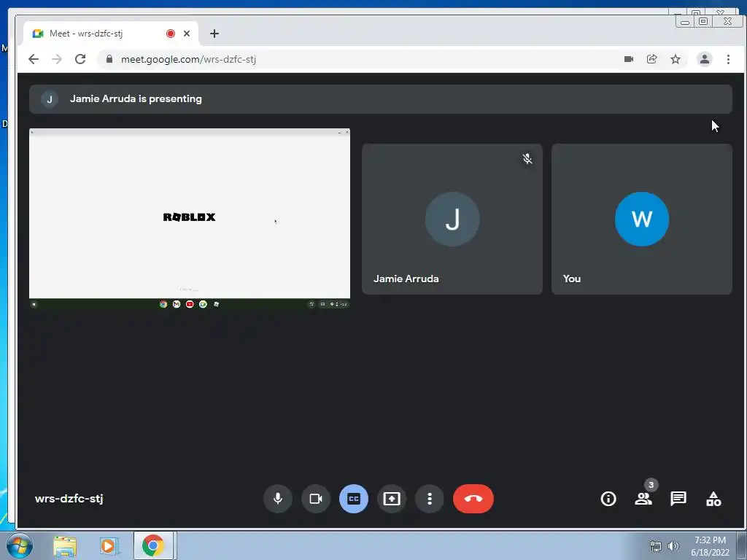Click recording indicator on Meet tab
This screenshot has height=560, width=747.
click(171, 34)
